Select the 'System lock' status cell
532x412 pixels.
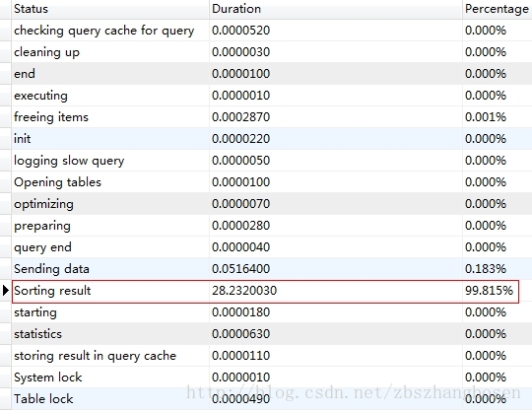(110, 378)
